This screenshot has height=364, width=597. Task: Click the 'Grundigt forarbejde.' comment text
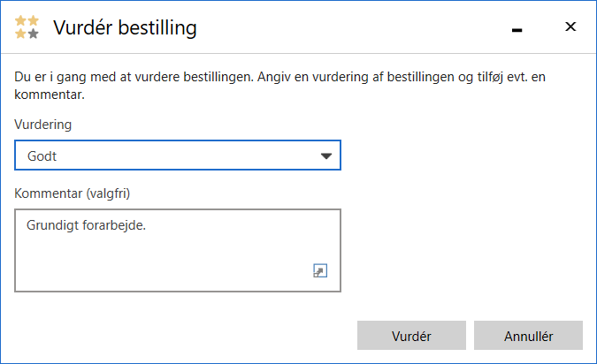pos(86,225)
